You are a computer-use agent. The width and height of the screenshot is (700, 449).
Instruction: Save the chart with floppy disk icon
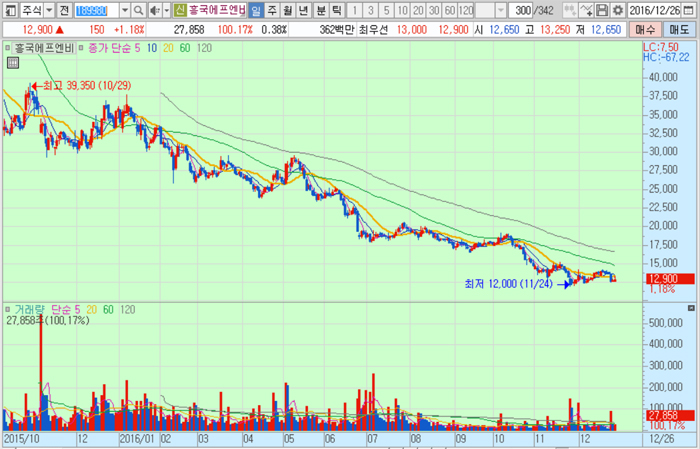click(x=602, y=10)
